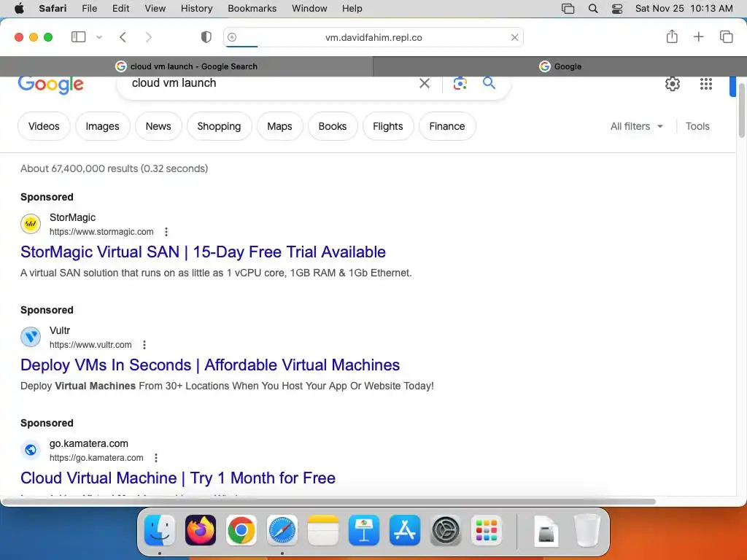The height and width of the screenshot is (560, 747).
Task: Go back to the previous page
Action: click(123, 37)
